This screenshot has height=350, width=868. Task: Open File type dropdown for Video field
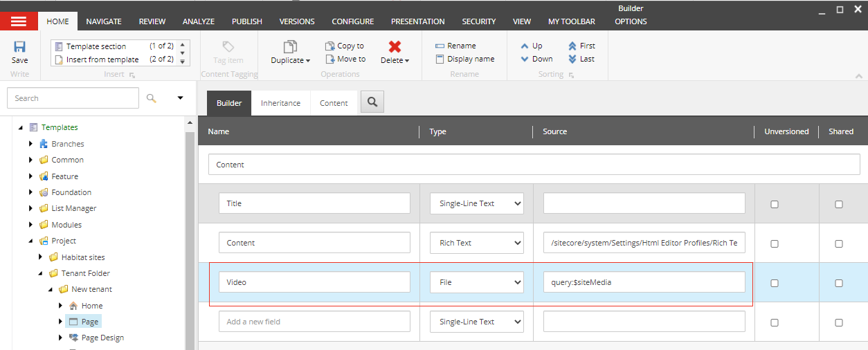(x=477, y=282)
